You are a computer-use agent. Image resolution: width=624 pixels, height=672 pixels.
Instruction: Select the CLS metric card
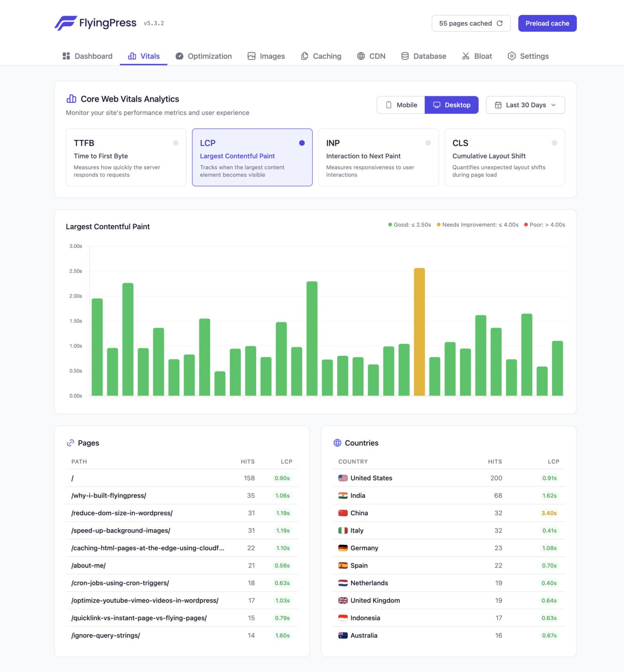(505, 157)
